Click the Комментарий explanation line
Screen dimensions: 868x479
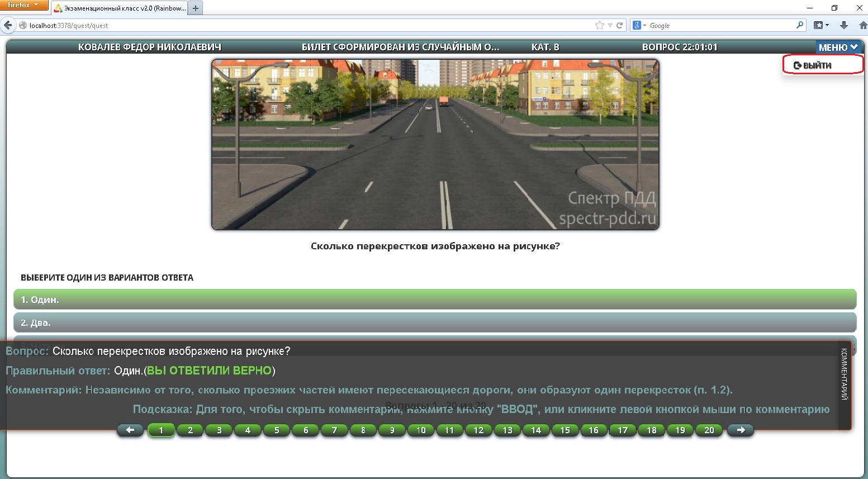[369, 390]
